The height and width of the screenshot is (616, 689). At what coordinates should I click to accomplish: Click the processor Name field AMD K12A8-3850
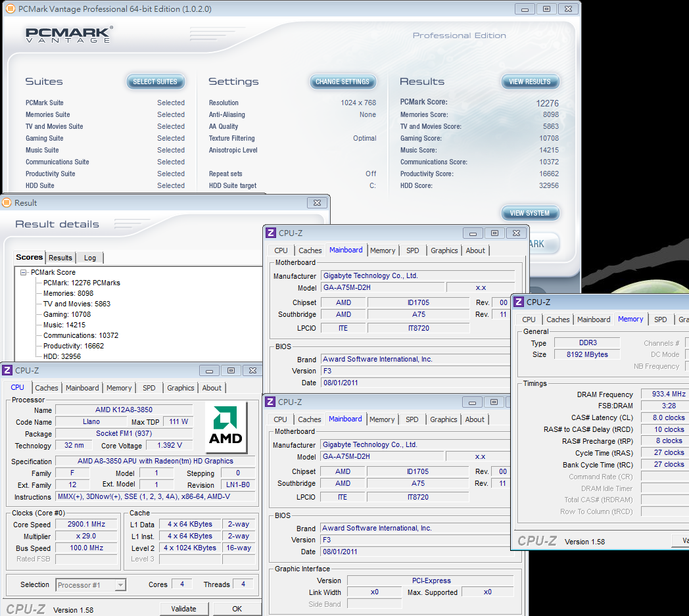[124, 410]
